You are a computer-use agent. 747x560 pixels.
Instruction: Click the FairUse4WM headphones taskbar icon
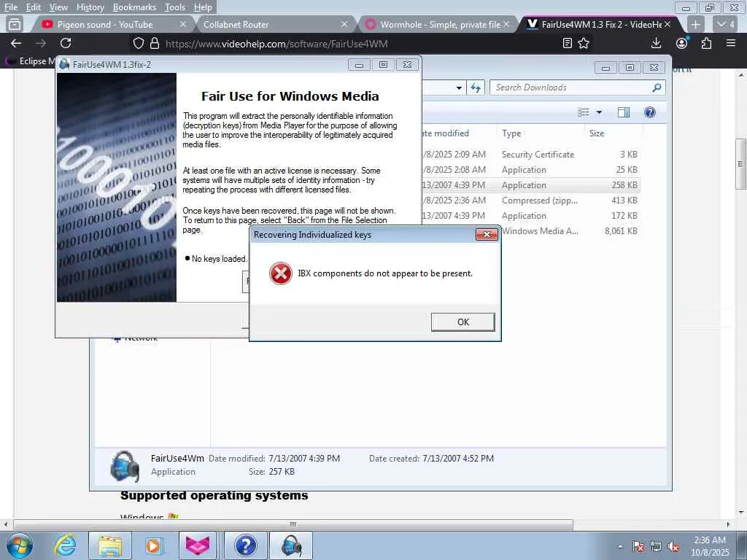pos(291,545)
